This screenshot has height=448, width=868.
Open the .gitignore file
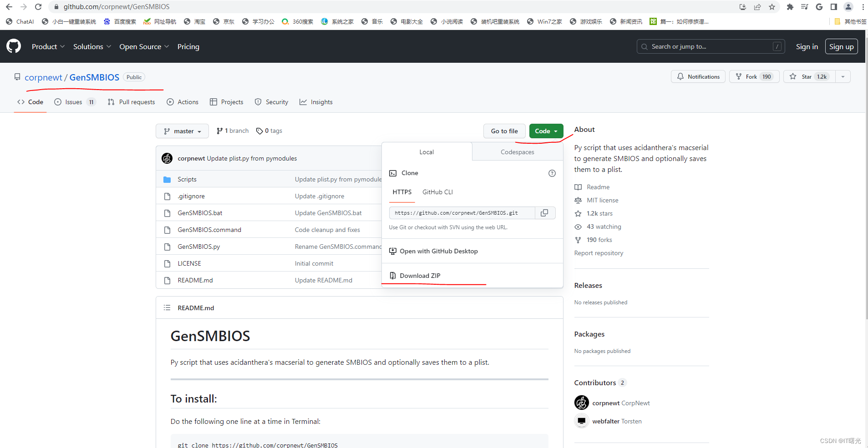pos(191,196)
